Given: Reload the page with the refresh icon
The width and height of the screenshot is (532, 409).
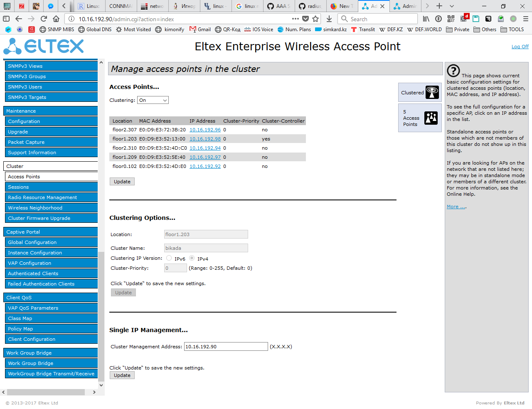Looking at the screenshot, I should pos(44,19).
